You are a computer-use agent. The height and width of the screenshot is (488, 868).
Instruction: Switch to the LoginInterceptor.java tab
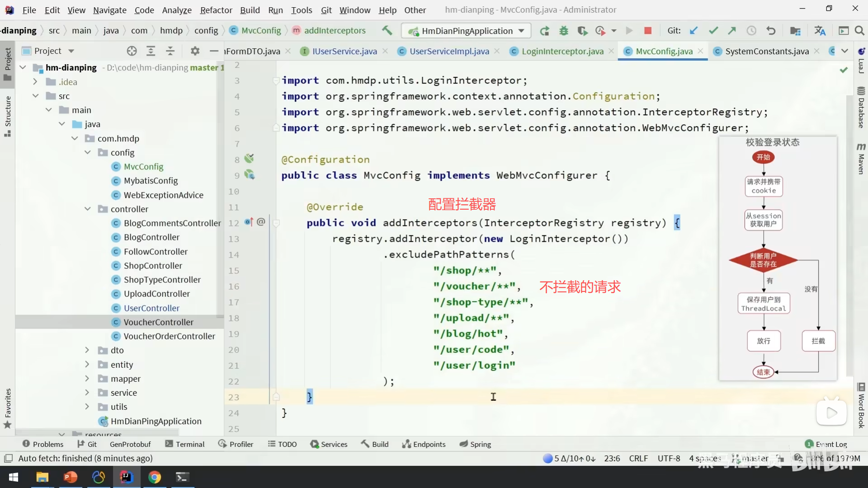tap(562, 51)
